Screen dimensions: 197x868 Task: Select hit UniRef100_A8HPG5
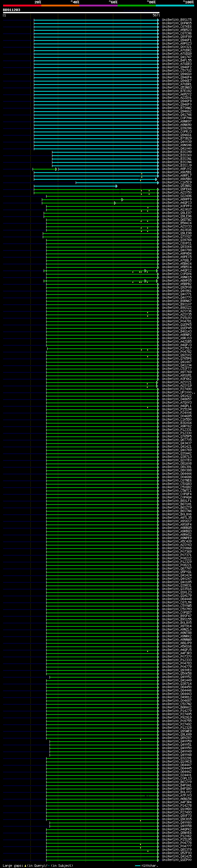177,281
